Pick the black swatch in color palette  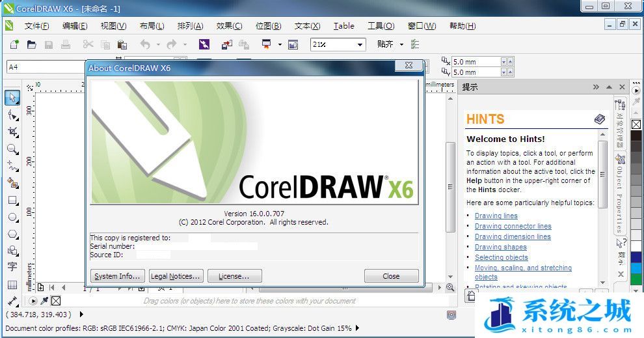pos(636,135)
